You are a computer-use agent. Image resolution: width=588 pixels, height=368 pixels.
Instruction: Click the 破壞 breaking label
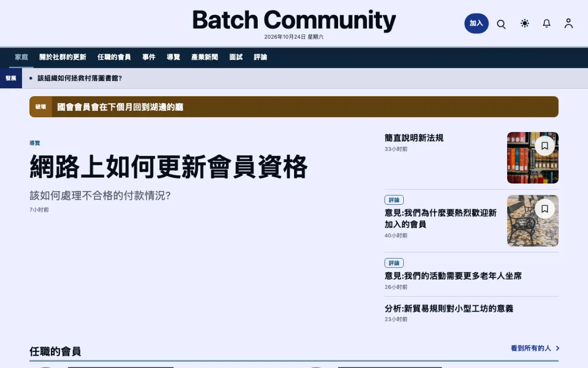(x=41, y=107)
